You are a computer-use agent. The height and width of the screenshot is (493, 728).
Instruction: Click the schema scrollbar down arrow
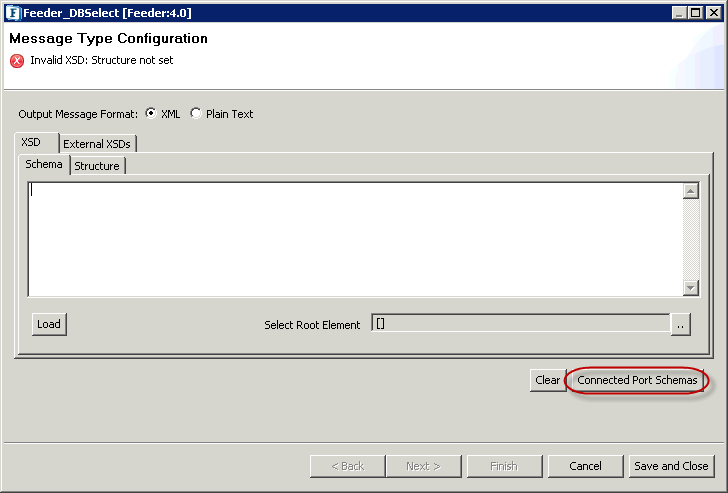click(691, 288)
